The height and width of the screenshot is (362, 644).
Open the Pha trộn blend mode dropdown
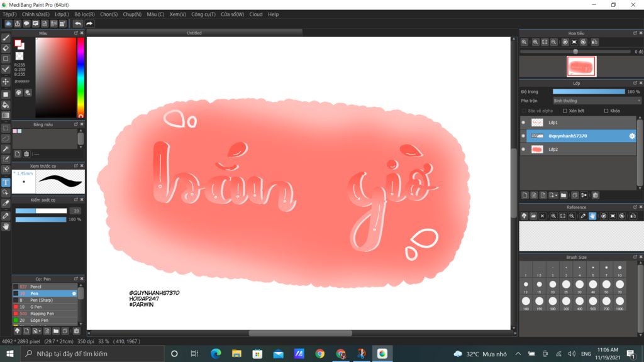click(596, 101)
